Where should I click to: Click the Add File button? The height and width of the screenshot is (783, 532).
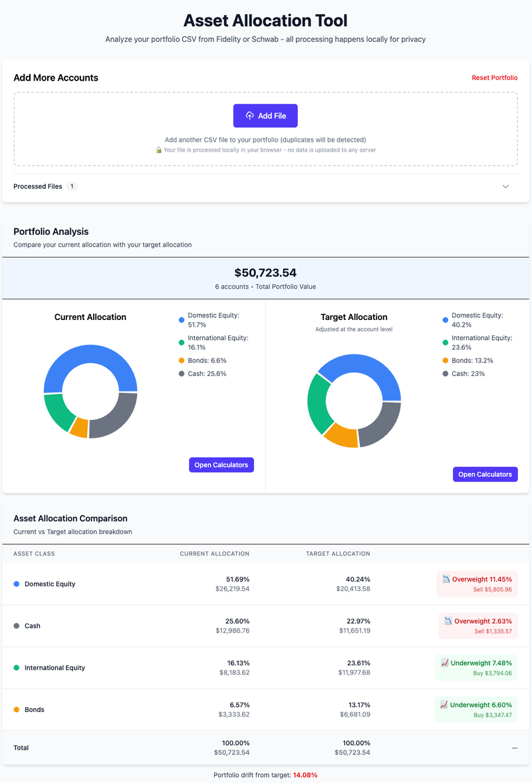pos(265,116)
